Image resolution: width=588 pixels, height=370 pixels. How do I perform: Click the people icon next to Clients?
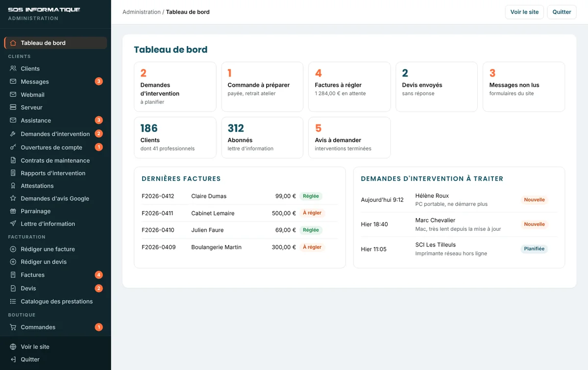pyautogui.click(x=13, y=69)
